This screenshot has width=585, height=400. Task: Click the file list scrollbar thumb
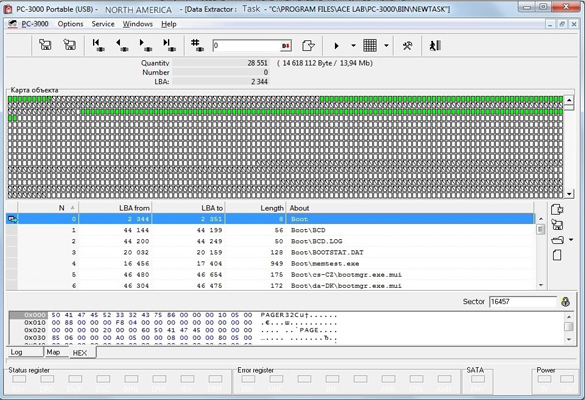541,229
